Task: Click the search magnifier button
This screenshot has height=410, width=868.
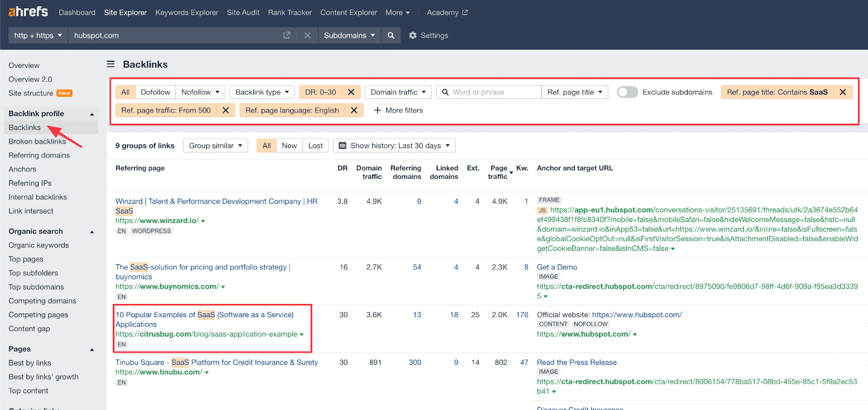Action: pyautogui.click(x=391, y=35)
